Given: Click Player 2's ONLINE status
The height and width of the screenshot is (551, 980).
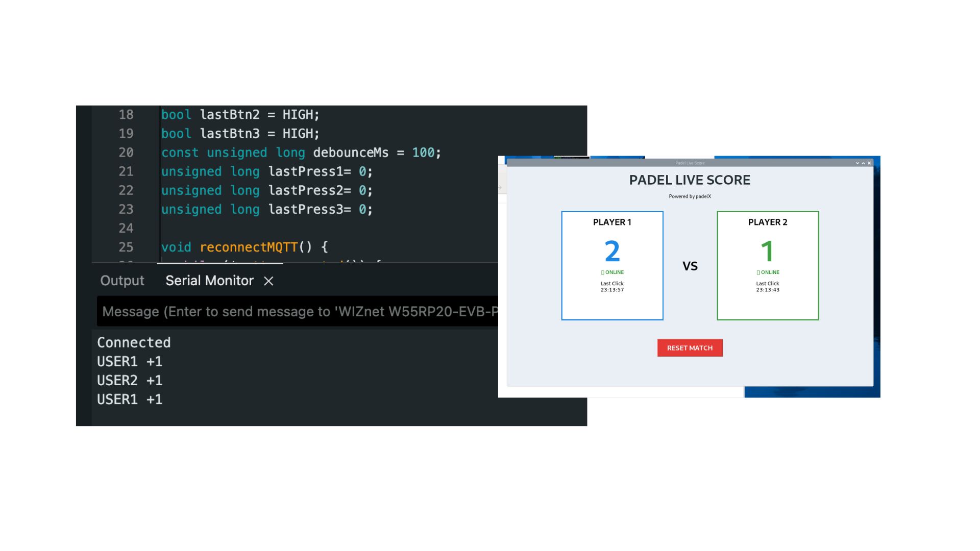Looking at the screenshot, I should pyautogui.click(x=768, y=272).
